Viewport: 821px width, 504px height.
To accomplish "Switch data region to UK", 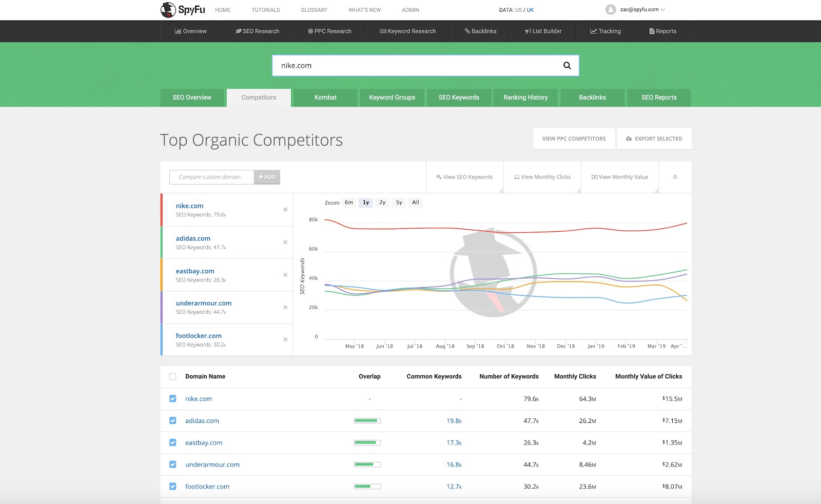I will coord(530,10).
